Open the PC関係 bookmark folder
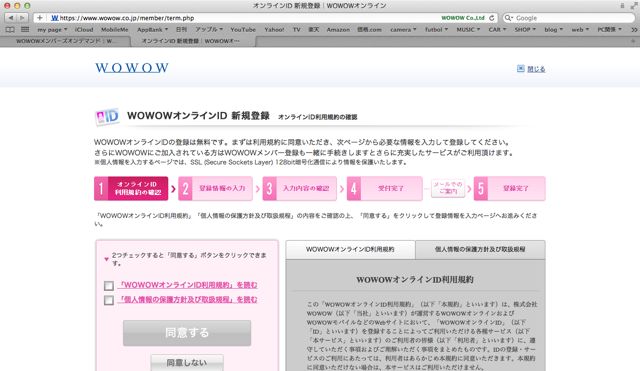640x371 pixels. (609, 29)
